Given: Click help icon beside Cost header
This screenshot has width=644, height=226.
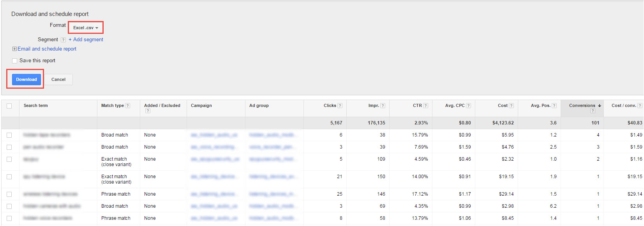Looking at the screenshot, I should coord(511,106).
